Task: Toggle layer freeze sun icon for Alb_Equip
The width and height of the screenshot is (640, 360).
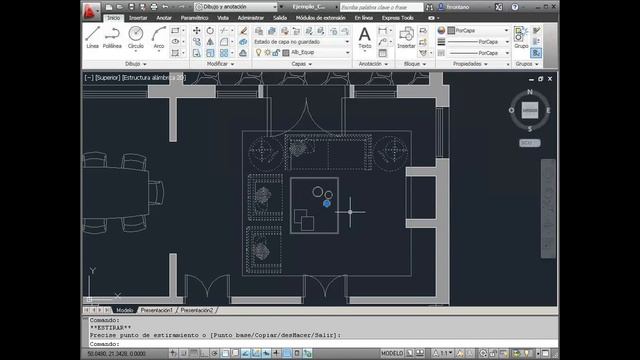Action: (x=267, y=53)
